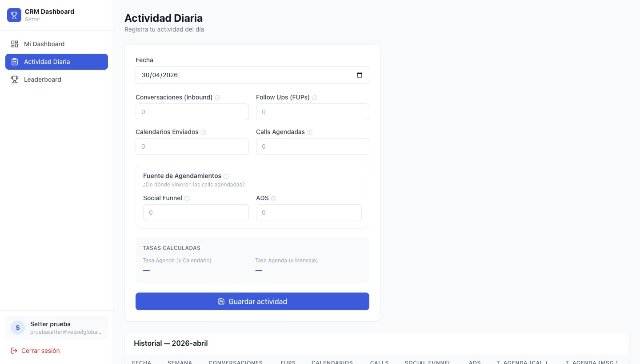640x364 pixels.
Task: Click info icon beside Calls Agendadas
Action: (309, 132)
